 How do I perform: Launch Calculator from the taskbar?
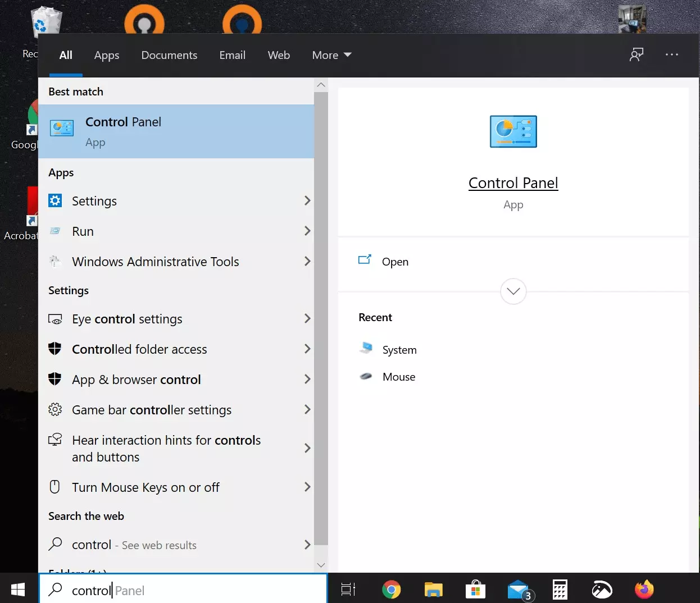click(560, 590)
